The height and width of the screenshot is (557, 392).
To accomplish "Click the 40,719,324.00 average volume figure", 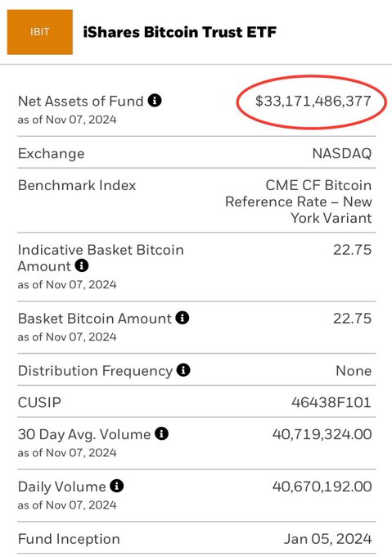I will coord(322,434).
